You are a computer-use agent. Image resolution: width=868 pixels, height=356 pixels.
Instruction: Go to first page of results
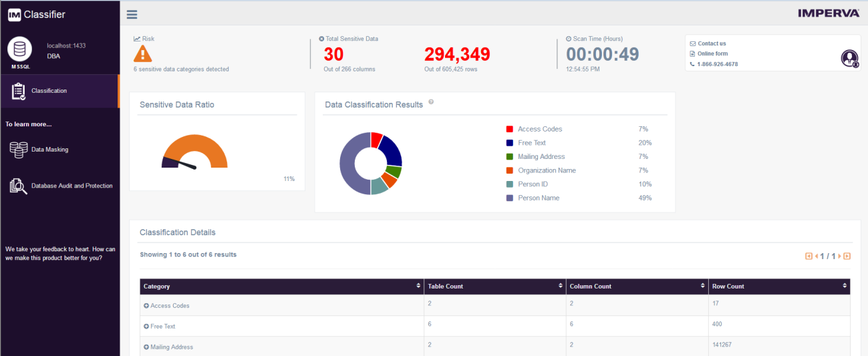pos(809,256)
